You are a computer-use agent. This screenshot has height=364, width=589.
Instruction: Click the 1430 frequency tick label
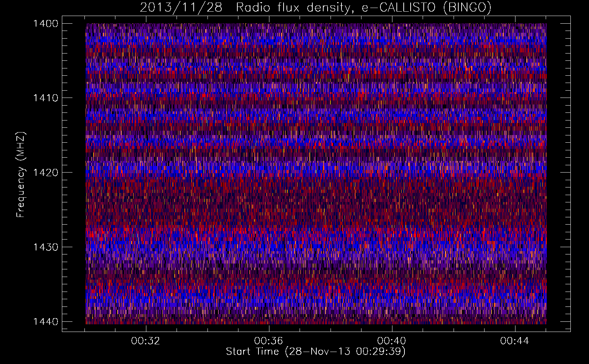pyautogui.click(x=46, y=247)
